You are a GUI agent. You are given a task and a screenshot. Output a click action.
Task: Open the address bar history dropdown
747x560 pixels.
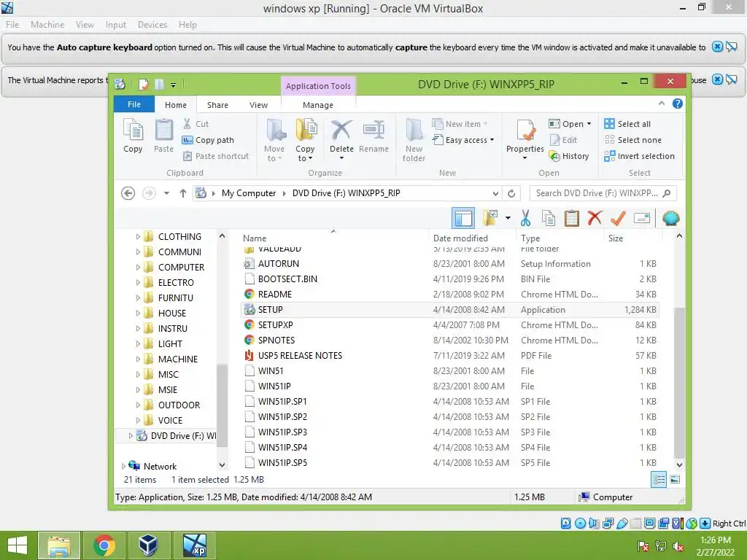pyautogui.click(x=495, y=193)
